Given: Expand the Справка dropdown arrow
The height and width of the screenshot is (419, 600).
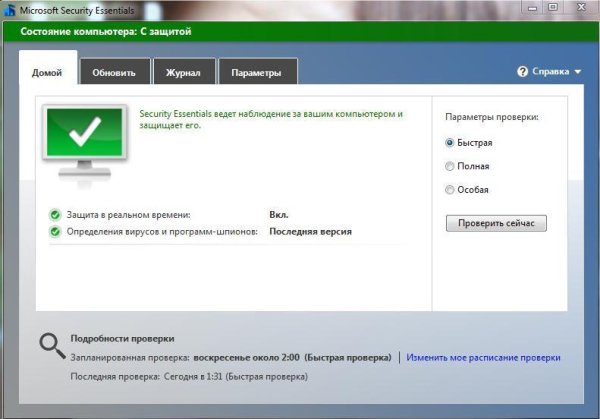Looking at the screenshot, I should [x=578, y=72].
